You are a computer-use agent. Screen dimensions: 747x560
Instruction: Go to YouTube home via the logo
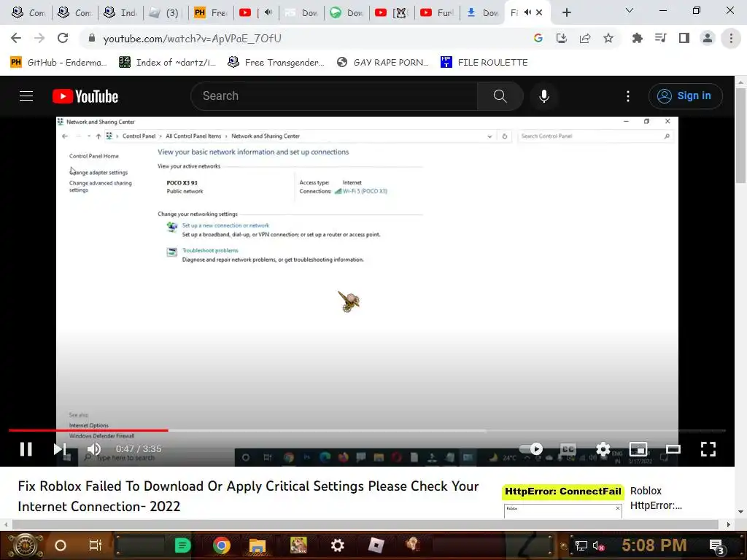[x=85, y=96]
